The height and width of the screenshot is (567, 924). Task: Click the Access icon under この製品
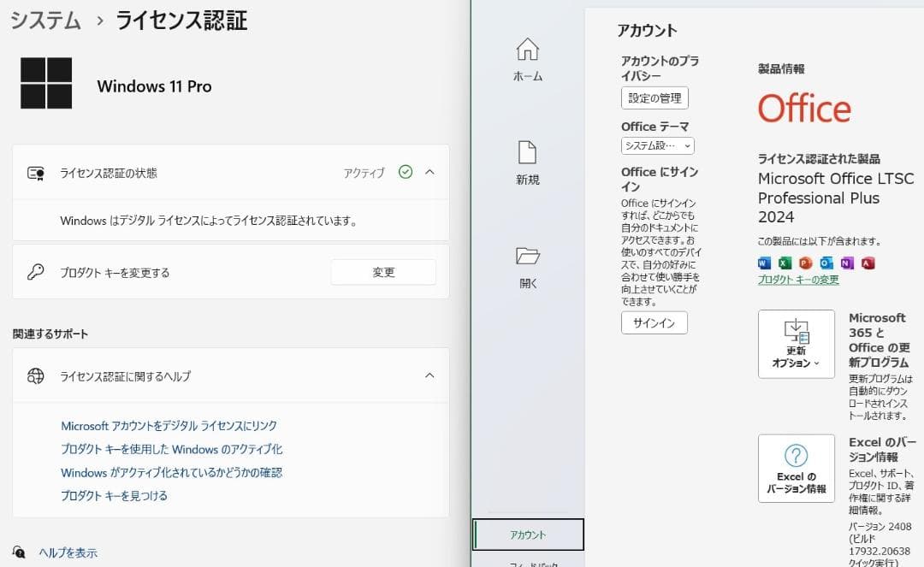(867, 263)
